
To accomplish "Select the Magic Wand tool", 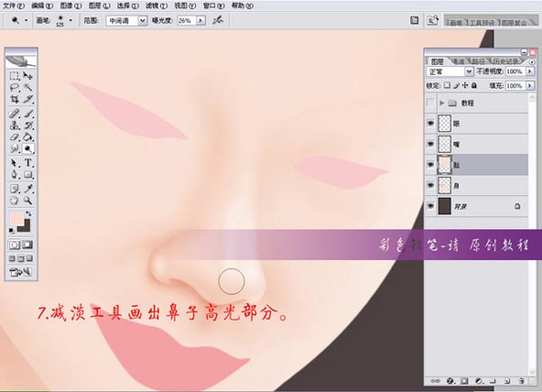I will [28, 87].
